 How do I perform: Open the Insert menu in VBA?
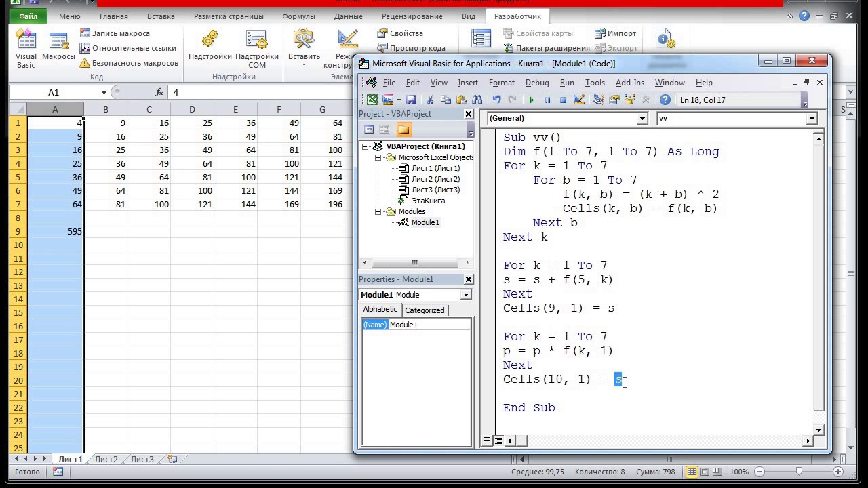[x=468, y=83]
